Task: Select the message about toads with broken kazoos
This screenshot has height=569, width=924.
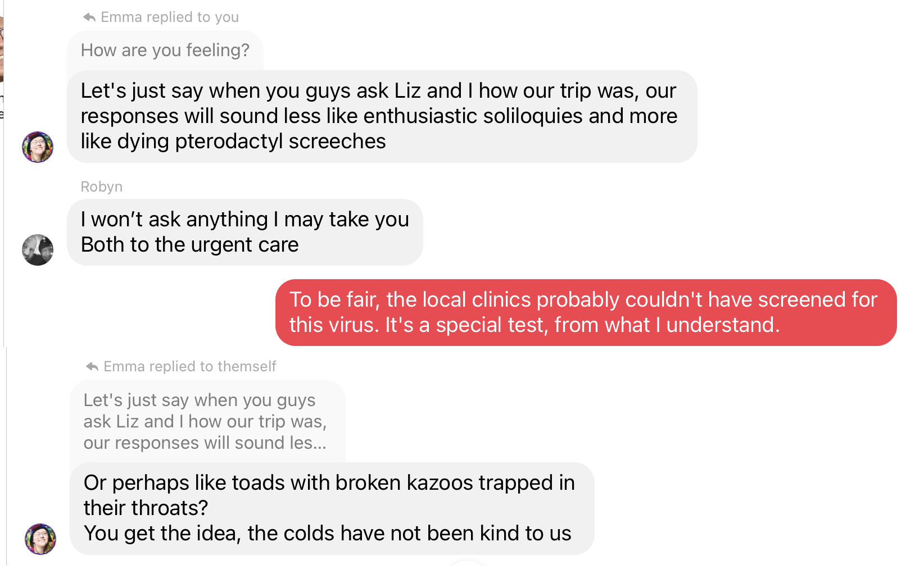Action: click(331, 508)
